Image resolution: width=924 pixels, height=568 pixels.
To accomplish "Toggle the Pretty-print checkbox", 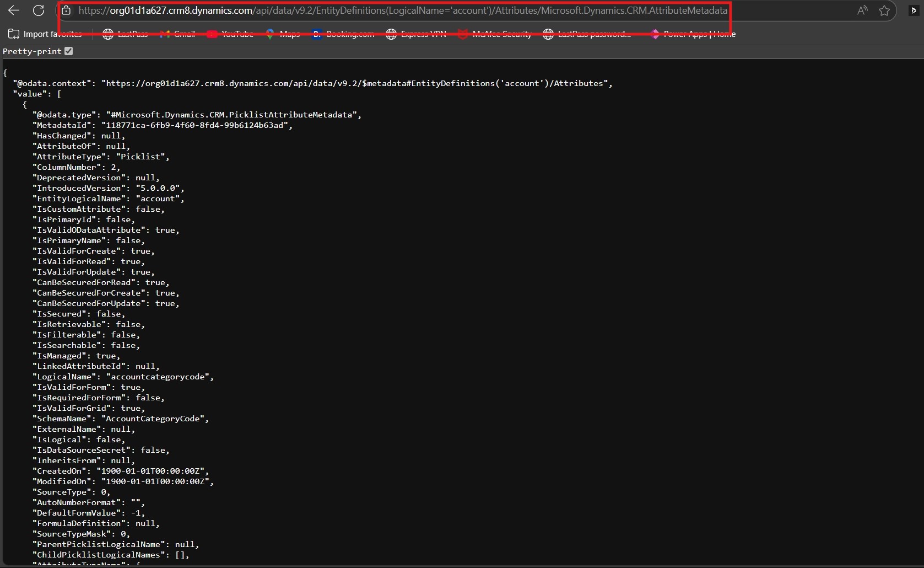I will click(69, 51).
